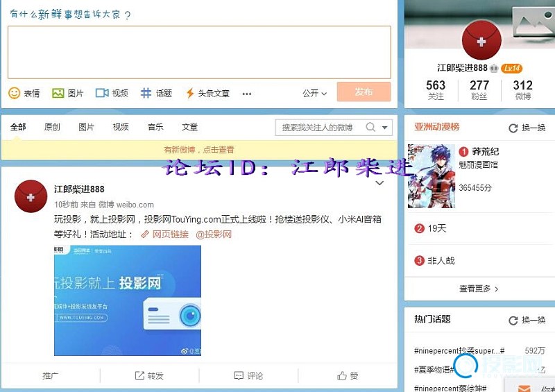This screenshot has width=555, height=392.
Task: Open ranked title 莽荒纪
Action: (x=485, y=151)
